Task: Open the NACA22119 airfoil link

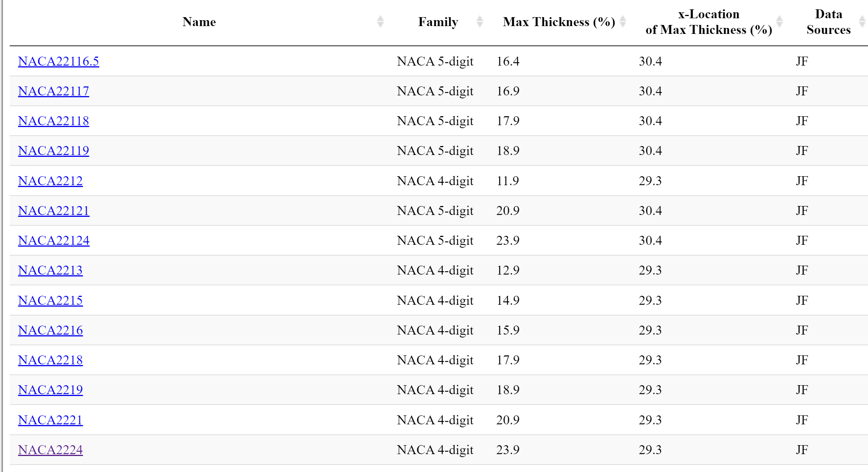Action: tap(54, 151)
